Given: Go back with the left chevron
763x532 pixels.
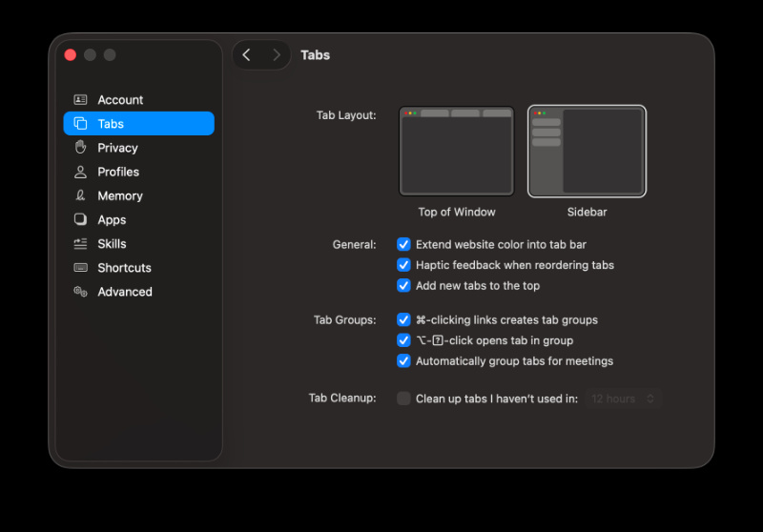Looking at the screenshot, I should tap(247, 55).
